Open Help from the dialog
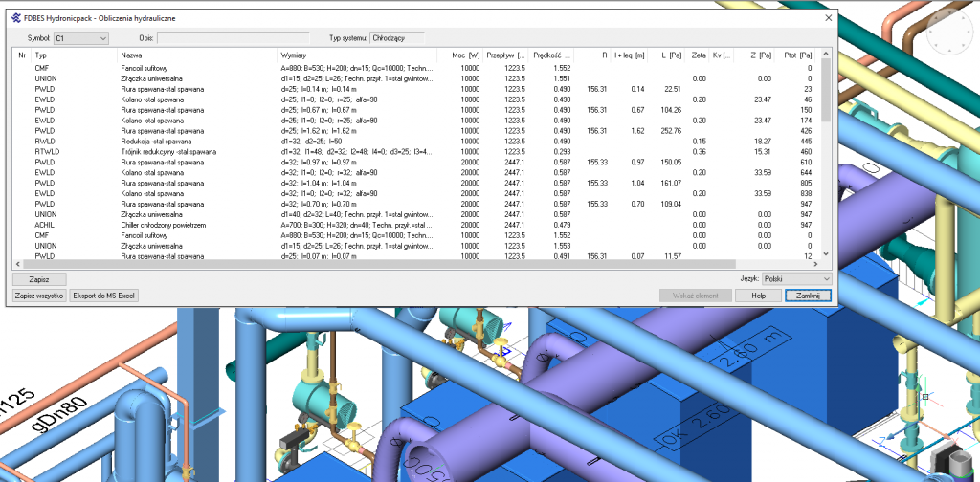980x482 pixels. pyautogui.click(x=759, y=296)
